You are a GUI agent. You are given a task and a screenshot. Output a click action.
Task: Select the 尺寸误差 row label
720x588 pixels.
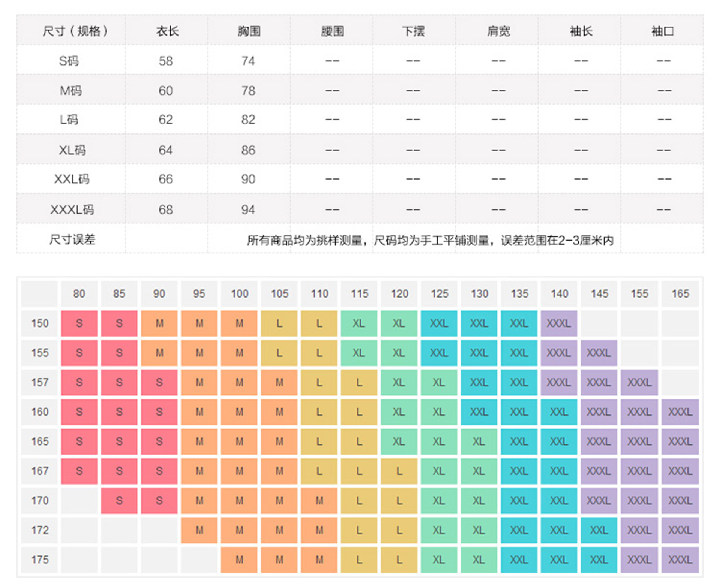coord(72,239)
